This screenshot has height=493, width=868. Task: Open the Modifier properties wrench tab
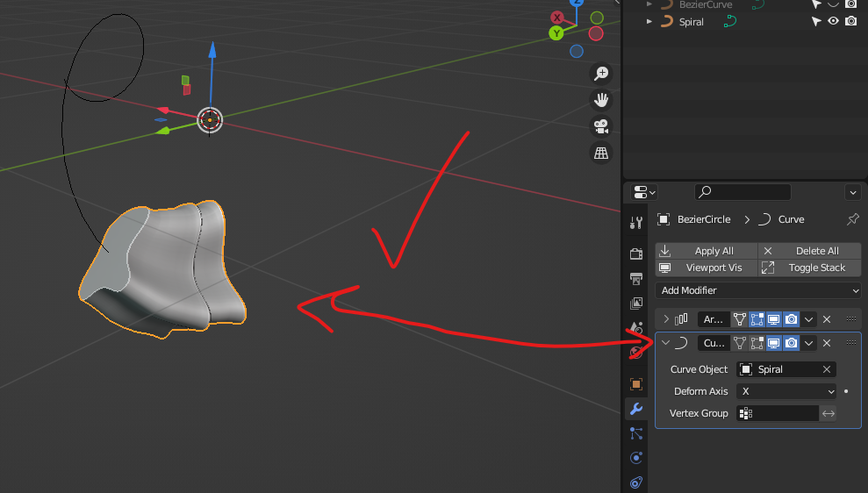click(636, 408)
